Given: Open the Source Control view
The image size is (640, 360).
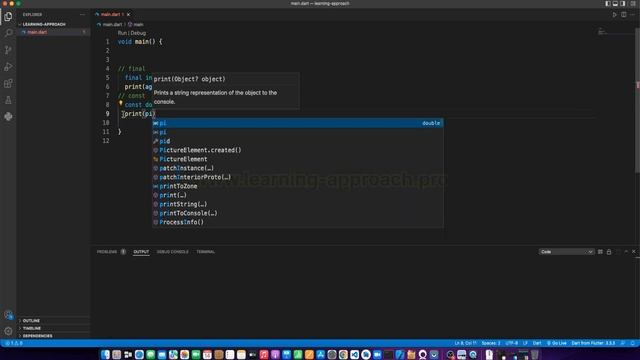Looking at the screenshot, I should coord(8,50).
